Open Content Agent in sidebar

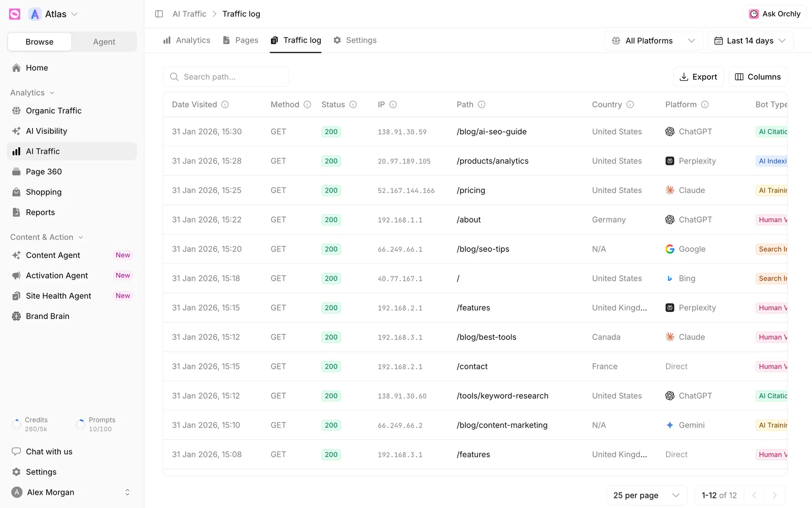click(x=72, y=255)
